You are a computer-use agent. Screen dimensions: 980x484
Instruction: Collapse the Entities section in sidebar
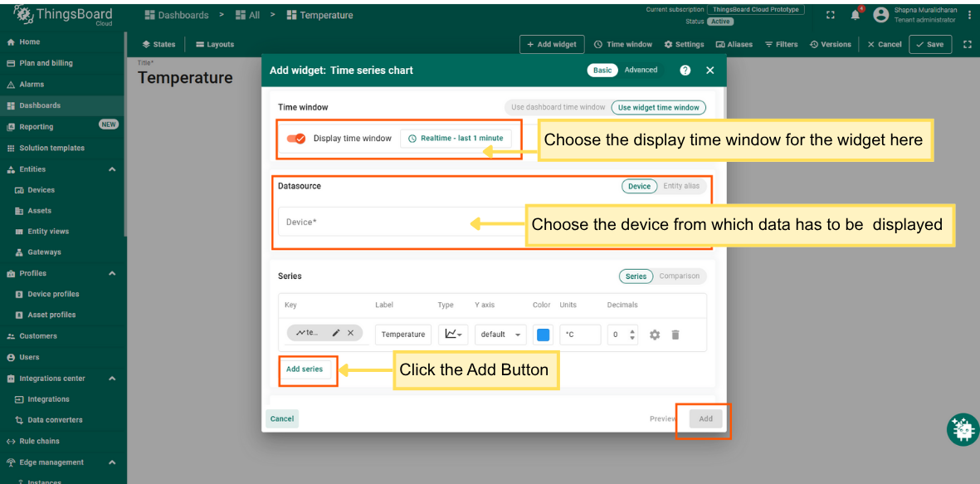(112, 169)
